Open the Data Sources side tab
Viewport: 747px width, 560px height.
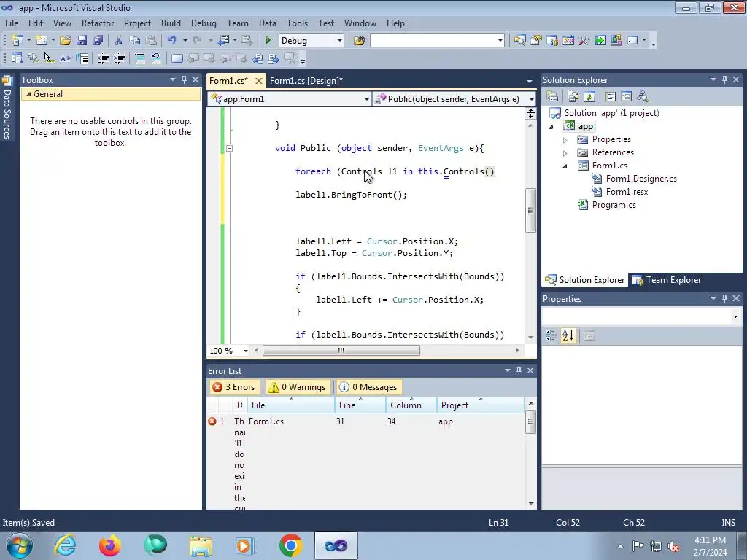[7, 109]
